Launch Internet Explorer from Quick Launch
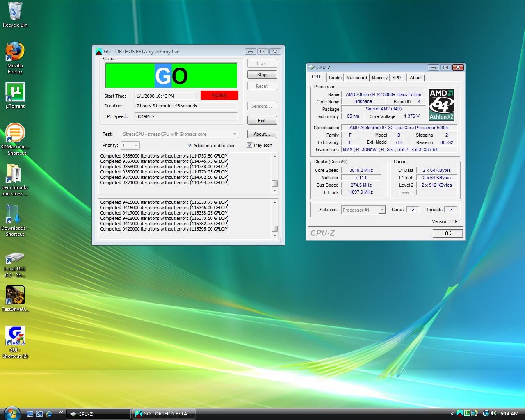 tap(49, 414)
